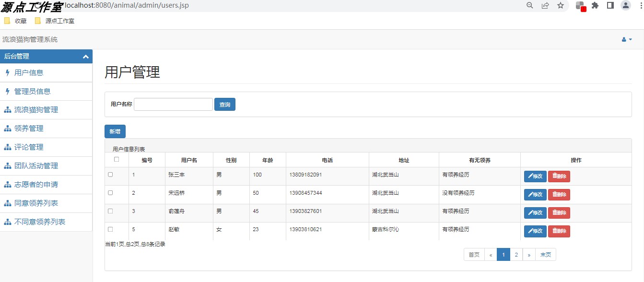
Task: Collapse the 后台管理 sidebar panel
Action: click(85, 56)
